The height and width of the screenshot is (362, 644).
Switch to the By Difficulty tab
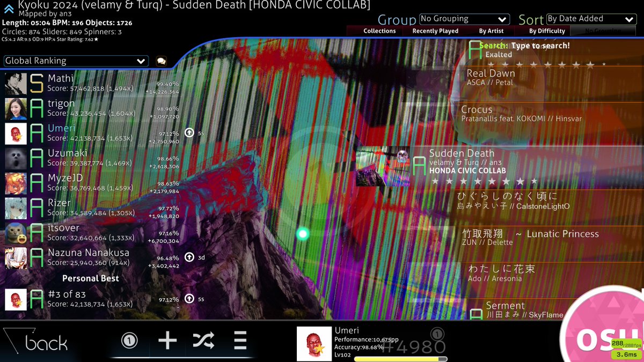tap(547, 31)
